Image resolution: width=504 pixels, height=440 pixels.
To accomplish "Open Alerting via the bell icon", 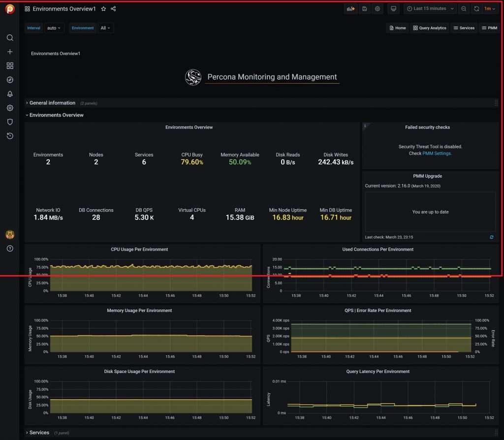I will point(10,94).
